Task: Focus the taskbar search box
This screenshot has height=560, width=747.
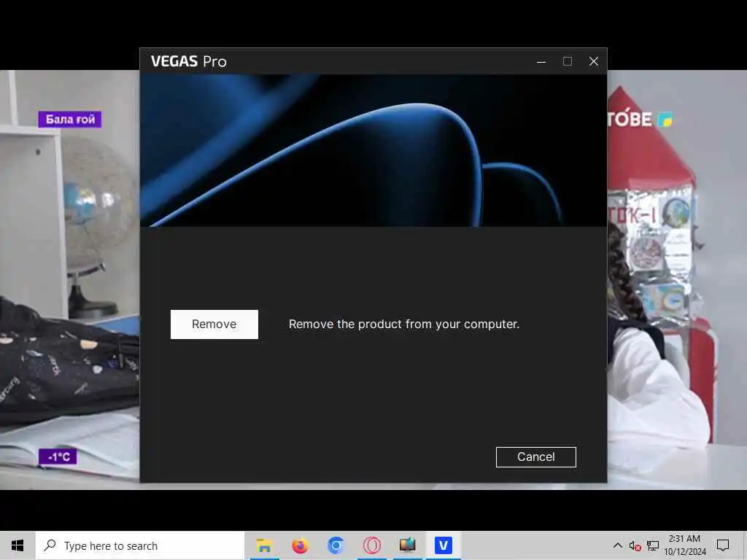Action: pyautogui.click(x=140, y=545)
